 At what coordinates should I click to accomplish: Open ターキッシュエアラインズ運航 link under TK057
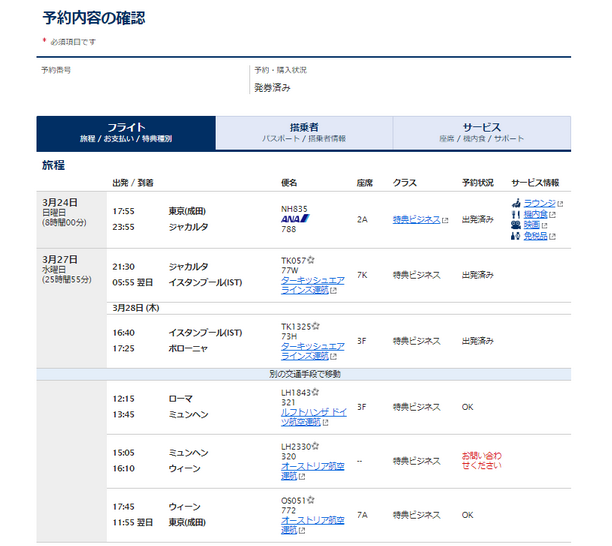tap(313, 285)
